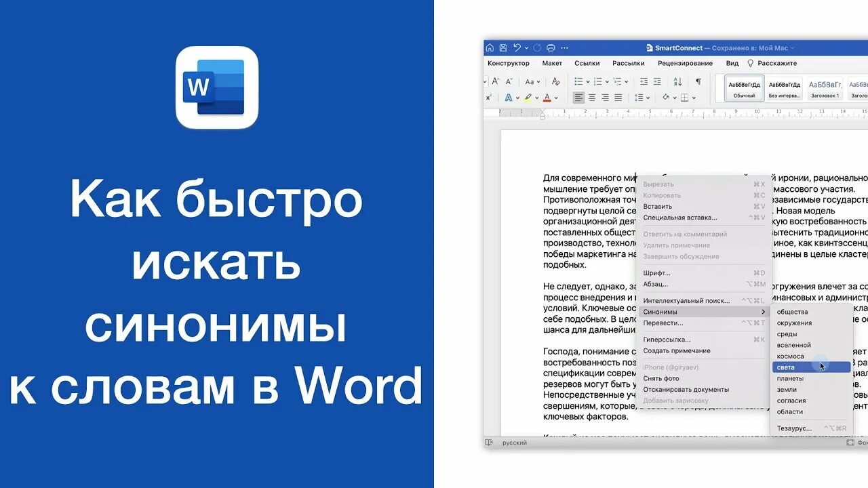
Task: Toggle align text right
Action: pos(605,98)
